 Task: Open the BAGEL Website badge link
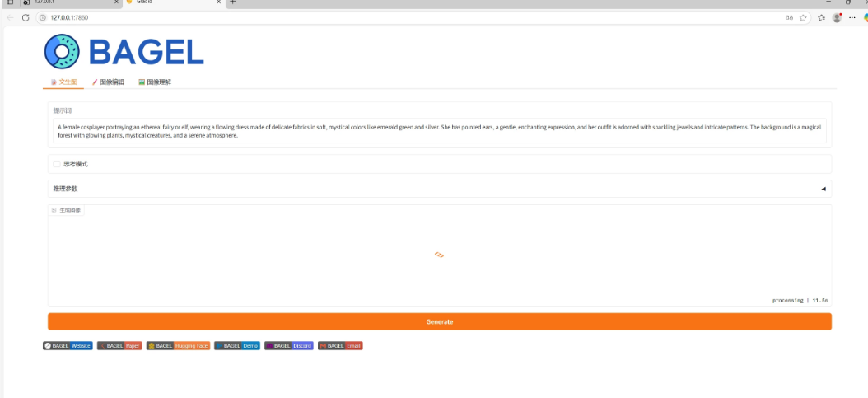pos(68,345)
